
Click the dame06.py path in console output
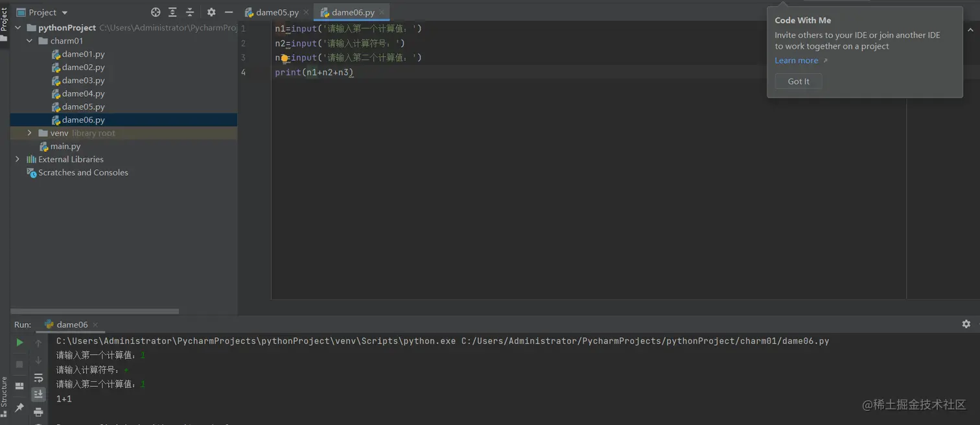pos(645,341)
